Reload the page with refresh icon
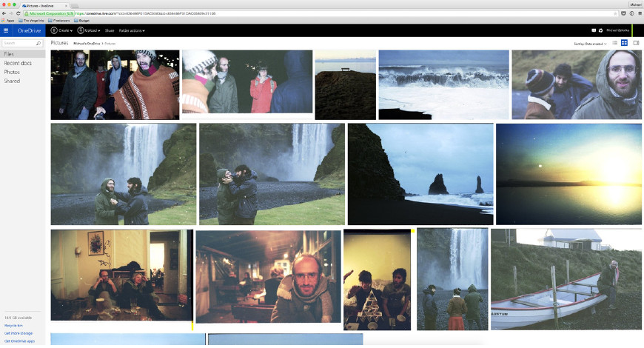The width and height of the screenshot is (644, 348). tap(18, 13)
